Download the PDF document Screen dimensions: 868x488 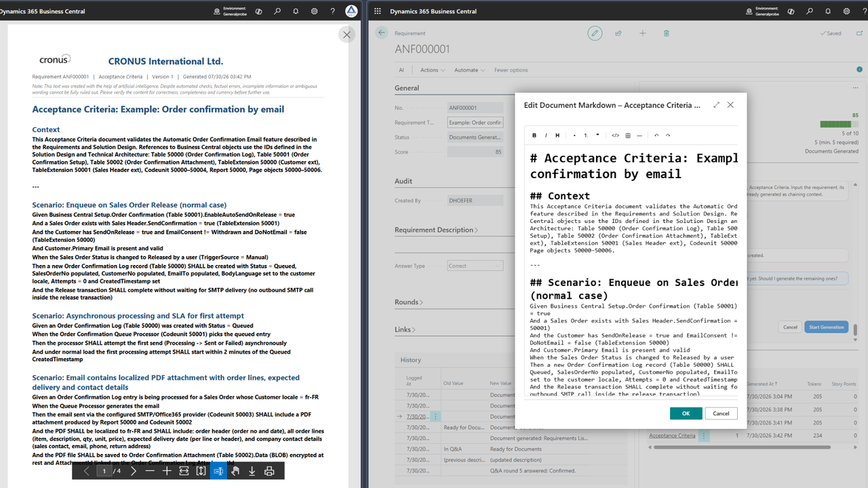pyautogui.click(x=252, y=471)
